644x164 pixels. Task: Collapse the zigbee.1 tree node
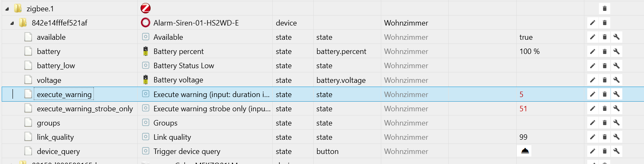click(7, 9)
